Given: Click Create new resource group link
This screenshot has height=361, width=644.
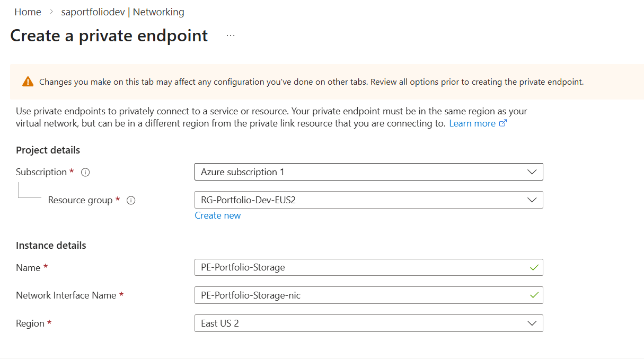Looking at the screenshot, I should point(217,215).
